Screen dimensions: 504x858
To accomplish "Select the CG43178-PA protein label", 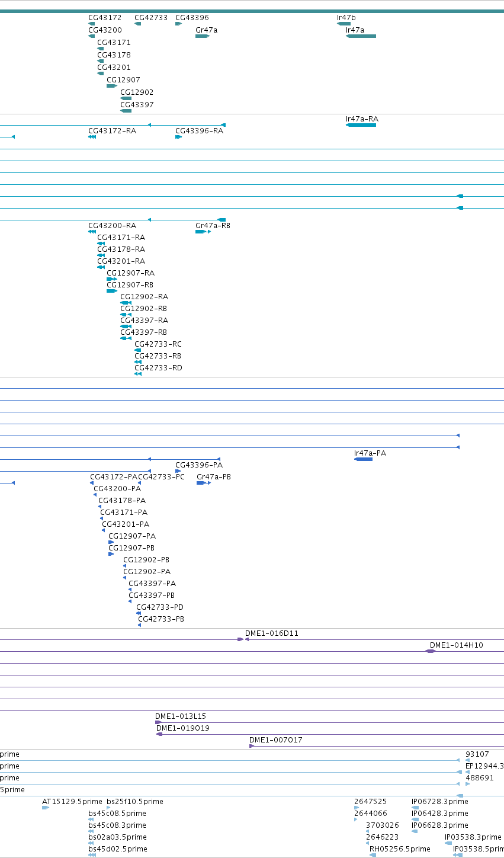I will click(122, 501).
